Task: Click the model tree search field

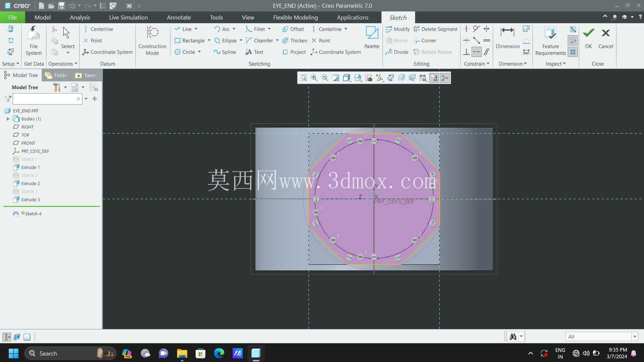Action: point(47,99)
